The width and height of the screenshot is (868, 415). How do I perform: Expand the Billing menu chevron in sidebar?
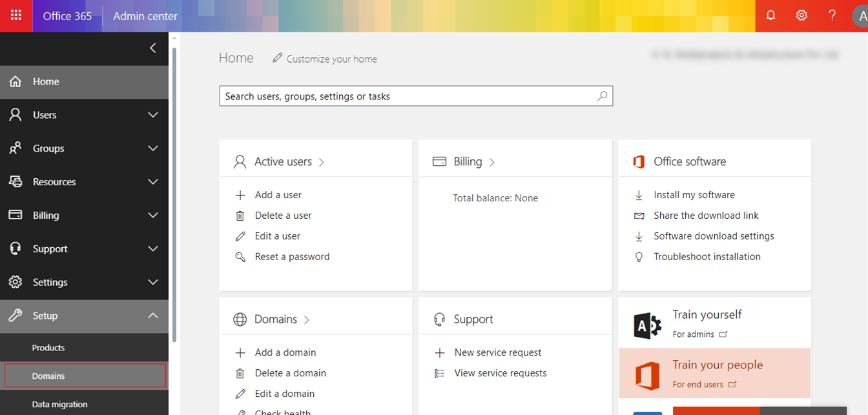click(x=153, y=216)
